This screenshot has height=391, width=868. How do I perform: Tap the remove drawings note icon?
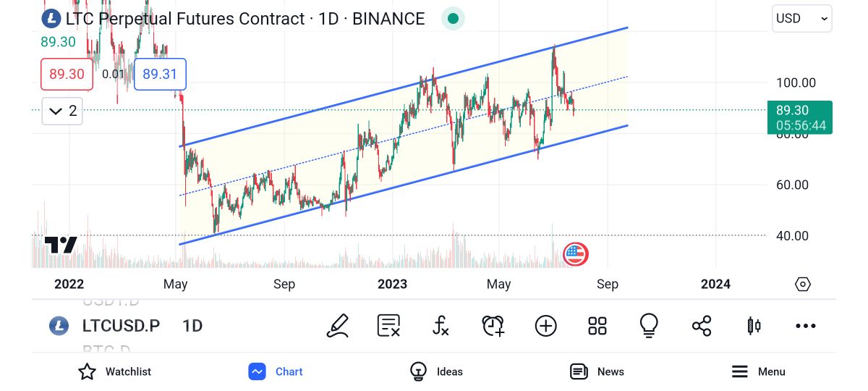(388, 326)
